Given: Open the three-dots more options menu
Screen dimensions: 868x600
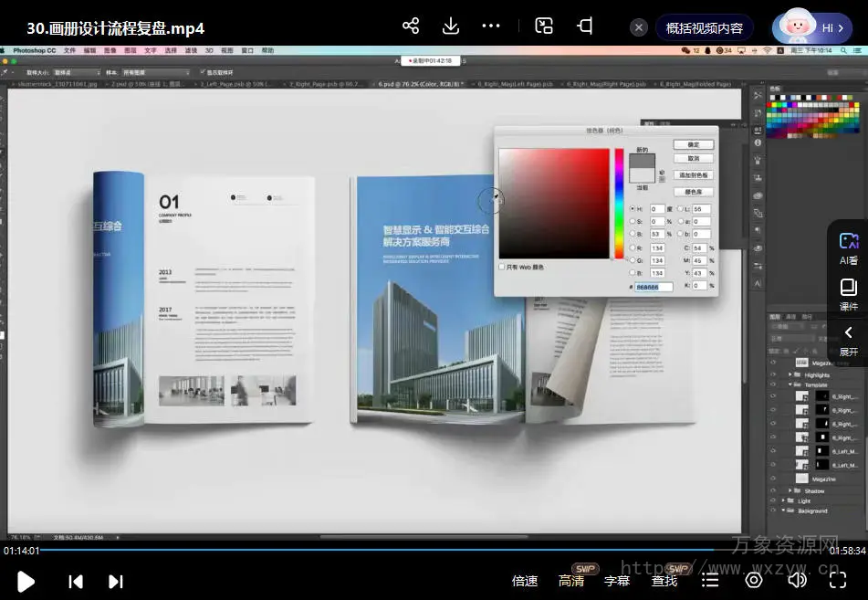Looking at the screenshot, I should pyautogui.click(x=491, y=26).
